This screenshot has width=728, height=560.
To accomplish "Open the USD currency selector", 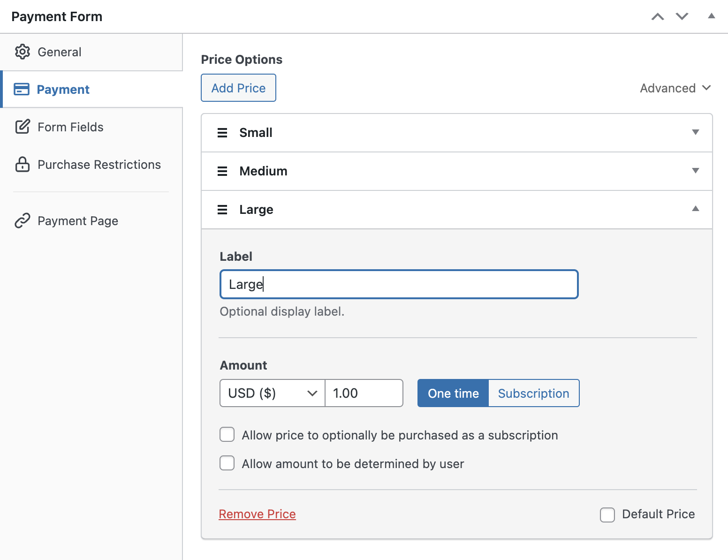I will pos(272,393).
